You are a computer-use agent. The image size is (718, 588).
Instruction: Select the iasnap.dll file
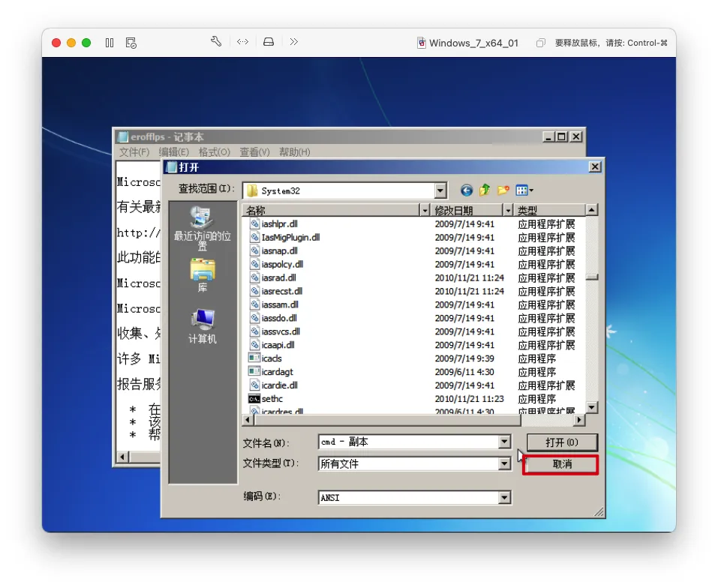pyautogui.click(x=279, y=250)
